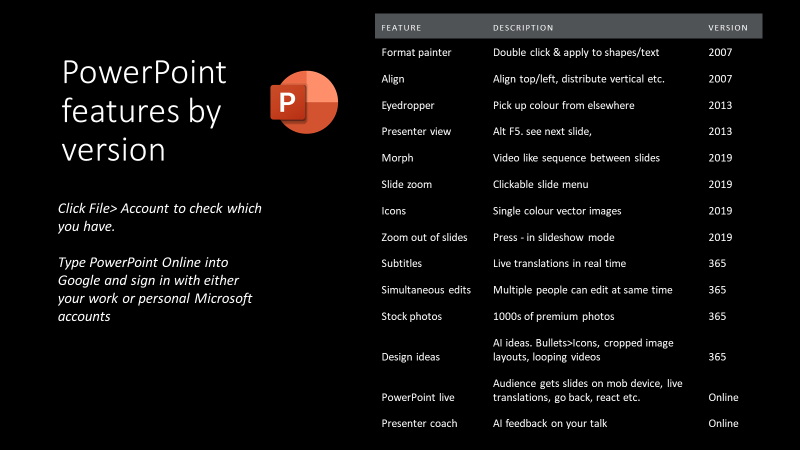This screenshot has width=800, height=450.
Task: Click 'Multiple people can edit at same time'
Action: (583, 290)
